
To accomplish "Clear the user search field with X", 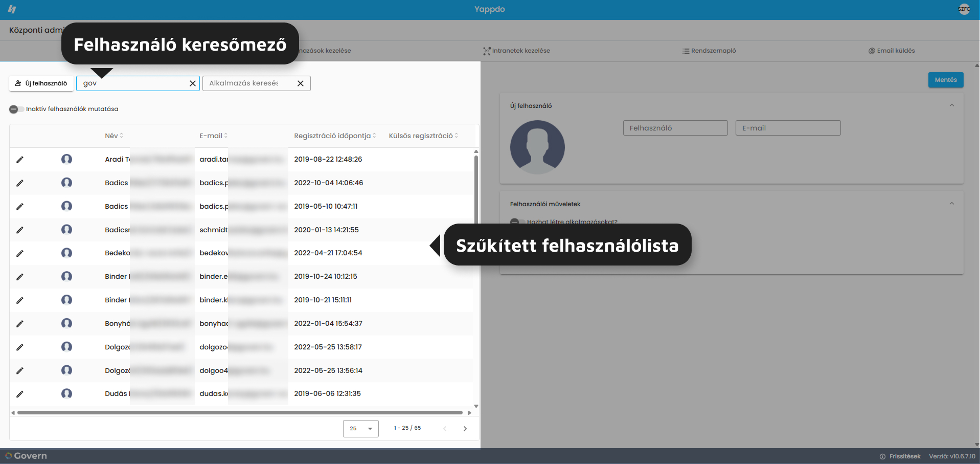I will click(x=193, y=83).
